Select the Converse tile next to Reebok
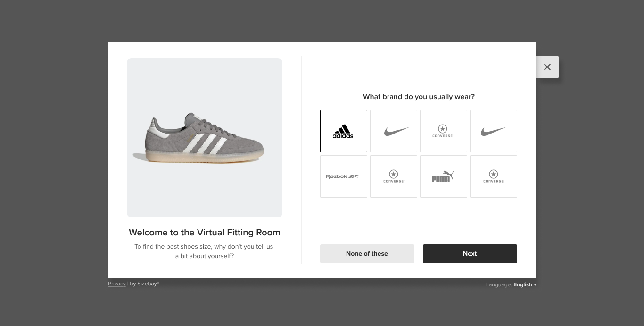The height and width of the screenshot is (326, 644). coord(393,176)
